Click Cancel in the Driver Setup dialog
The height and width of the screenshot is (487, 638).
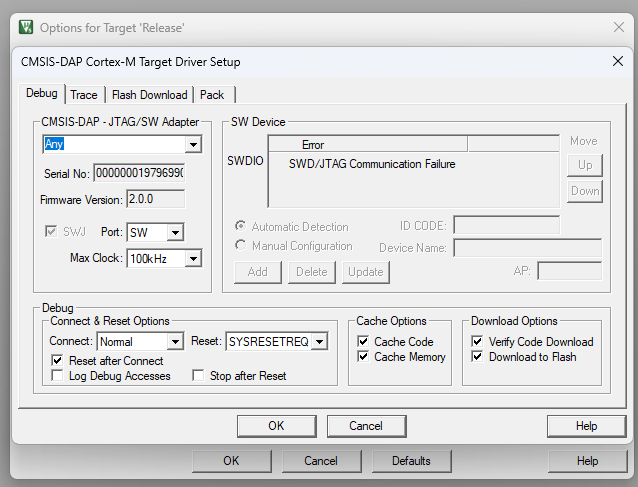366,426
